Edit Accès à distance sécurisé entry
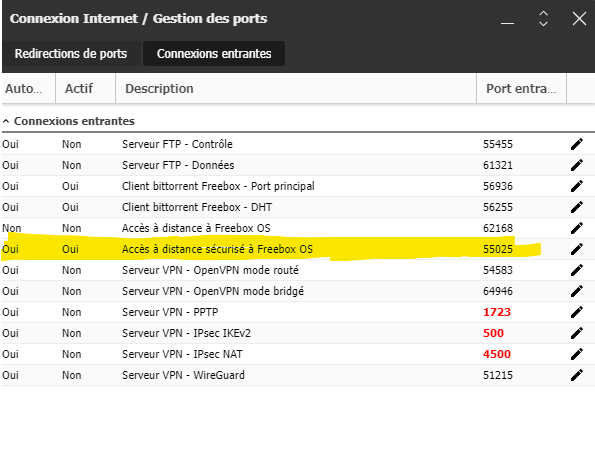Image resolution: width=595 pixels, height=453 pixels. point(576,249)
